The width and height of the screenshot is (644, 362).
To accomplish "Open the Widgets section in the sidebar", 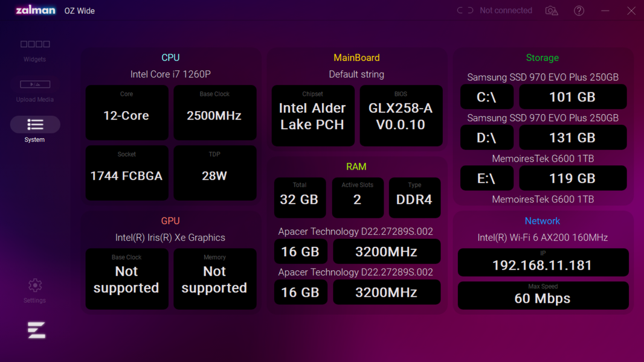I will pos(35,51).
